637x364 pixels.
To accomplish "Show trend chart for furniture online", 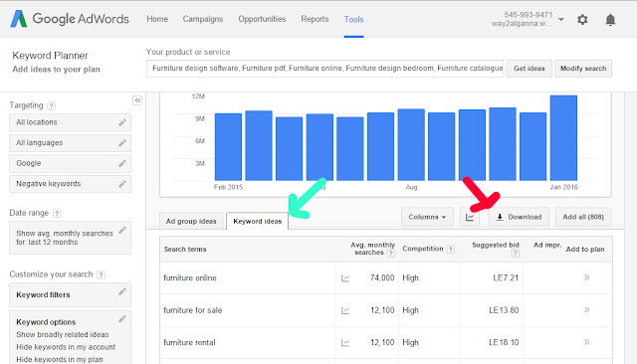I will point(345,278).
